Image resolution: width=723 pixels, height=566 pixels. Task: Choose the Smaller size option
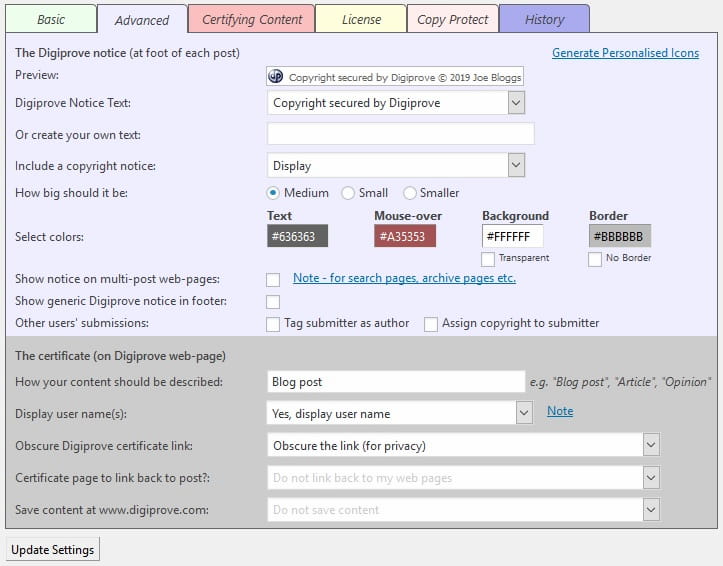click(409, 193)
